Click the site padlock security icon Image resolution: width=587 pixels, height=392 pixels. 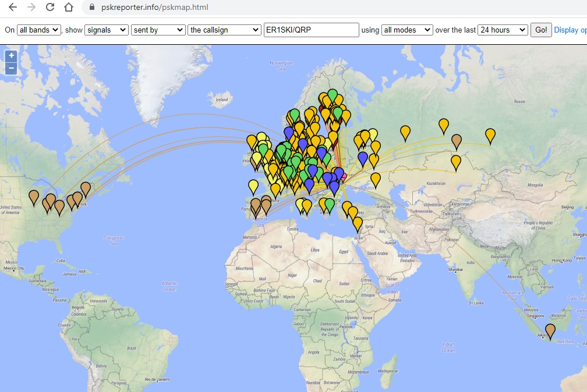(x=91, y=8)
